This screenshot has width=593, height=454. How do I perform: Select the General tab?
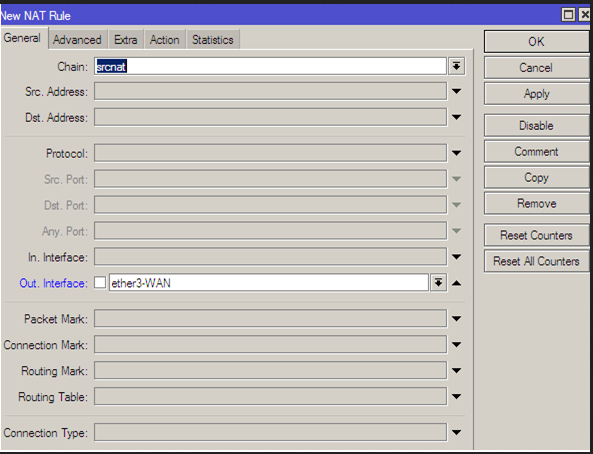click(x=23, y=38)
